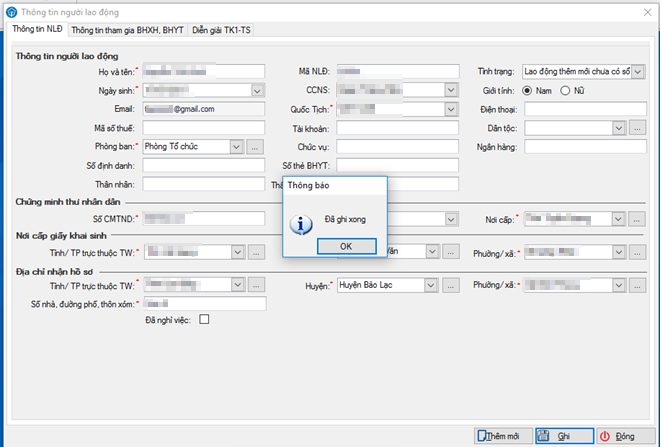This screenshot has height=447, width=662.
Task: Click the ellipsis button next to Nơi cấp
Action: 639,218
